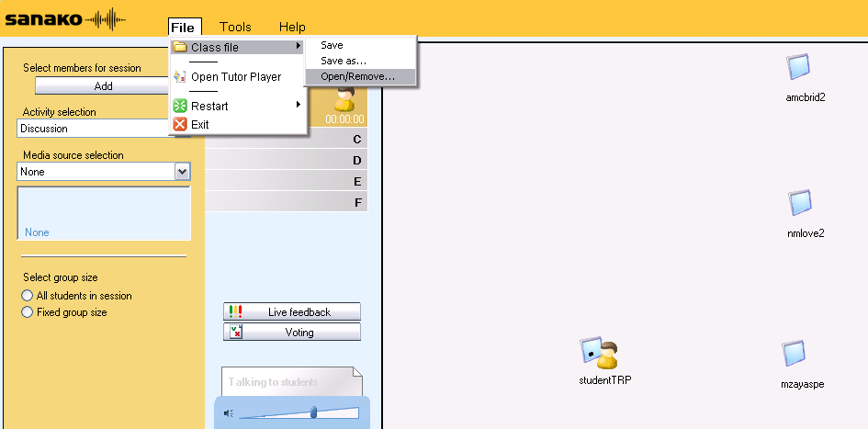Screen dimensions: 868x429
Task: Click the Live feedback icon button
Action: point(235,311)
